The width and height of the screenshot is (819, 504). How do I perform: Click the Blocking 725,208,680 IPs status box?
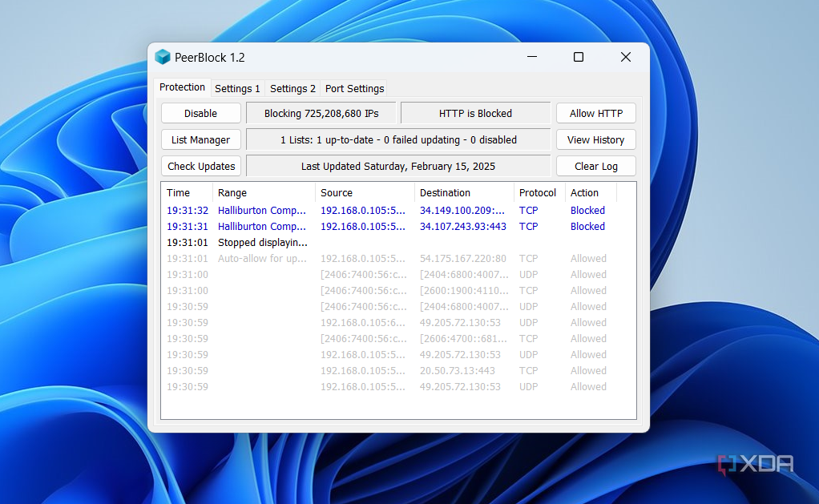pos(321,113)
